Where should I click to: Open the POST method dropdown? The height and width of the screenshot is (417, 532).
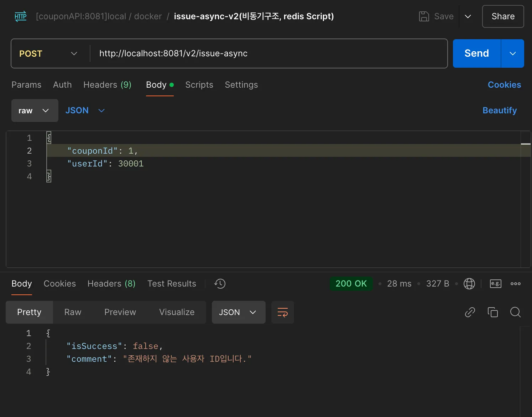click(48, 53)
